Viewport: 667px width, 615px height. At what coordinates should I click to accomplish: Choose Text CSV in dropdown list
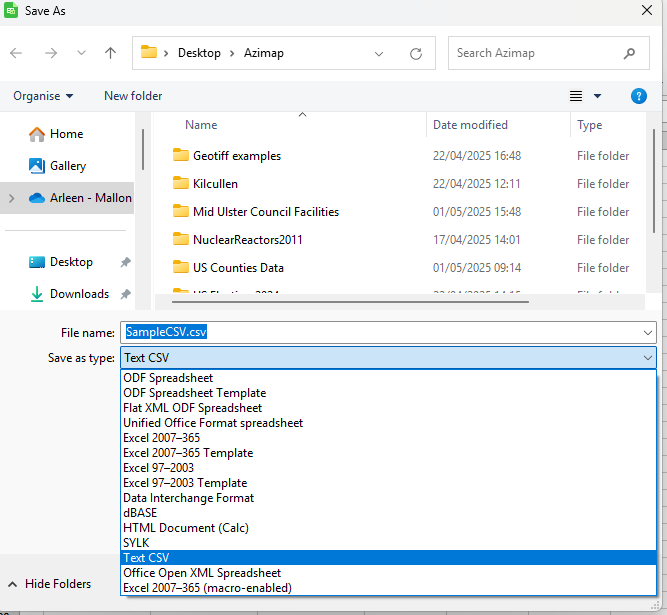point(388,558)
